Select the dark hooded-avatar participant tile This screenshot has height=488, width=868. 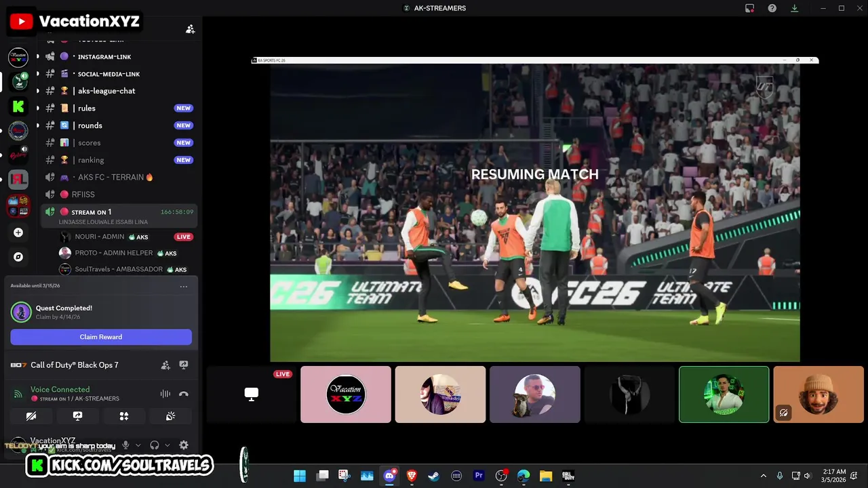629,394
